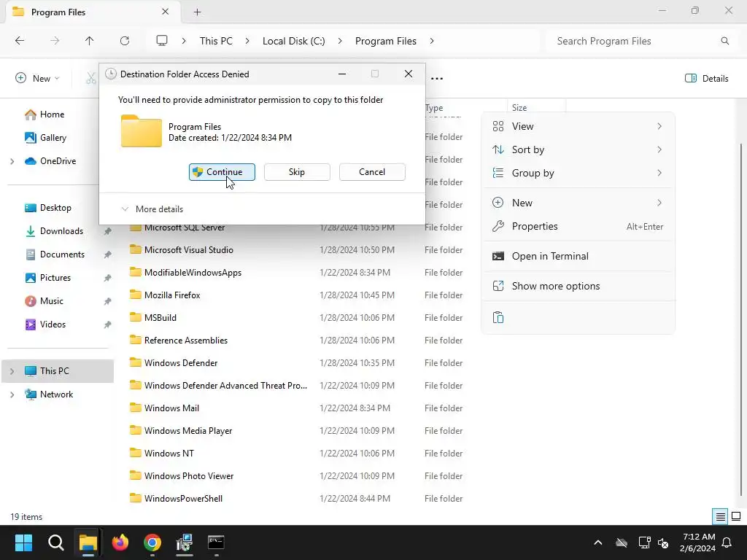Open the Downloads quick access folder
Screen dimensions: 747x560
click(x=61, y=231)
